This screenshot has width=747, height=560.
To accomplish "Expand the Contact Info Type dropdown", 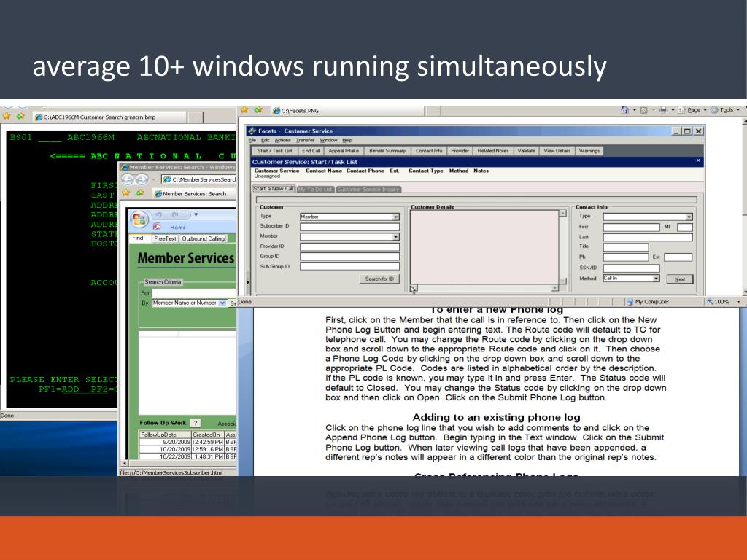I will coord(689,217).
